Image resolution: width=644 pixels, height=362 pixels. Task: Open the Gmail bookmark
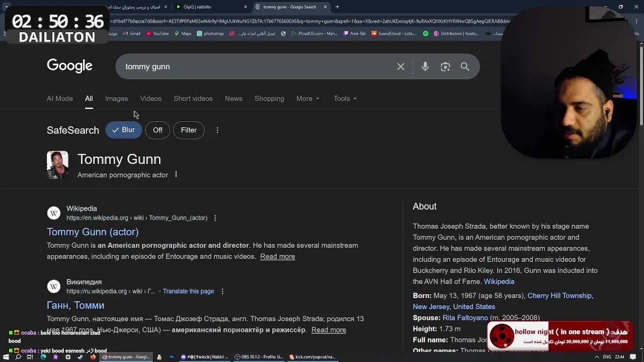(x=131, y=34)
